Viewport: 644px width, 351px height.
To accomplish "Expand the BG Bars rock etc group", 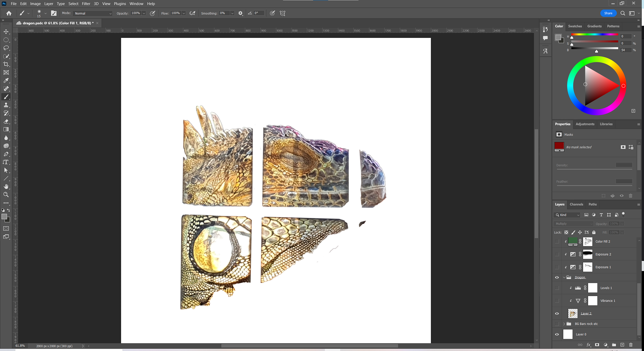I will click(564, 324).
